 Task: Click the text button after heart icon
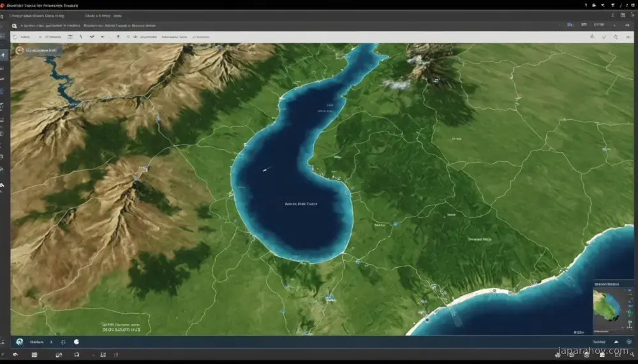pos(148,37)
